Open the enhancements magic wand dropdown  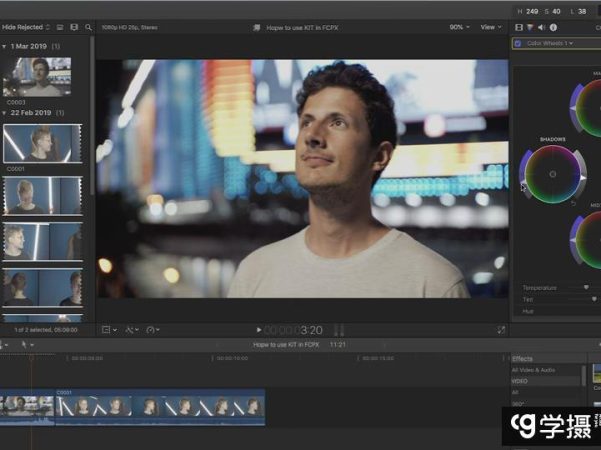(132, 330)
